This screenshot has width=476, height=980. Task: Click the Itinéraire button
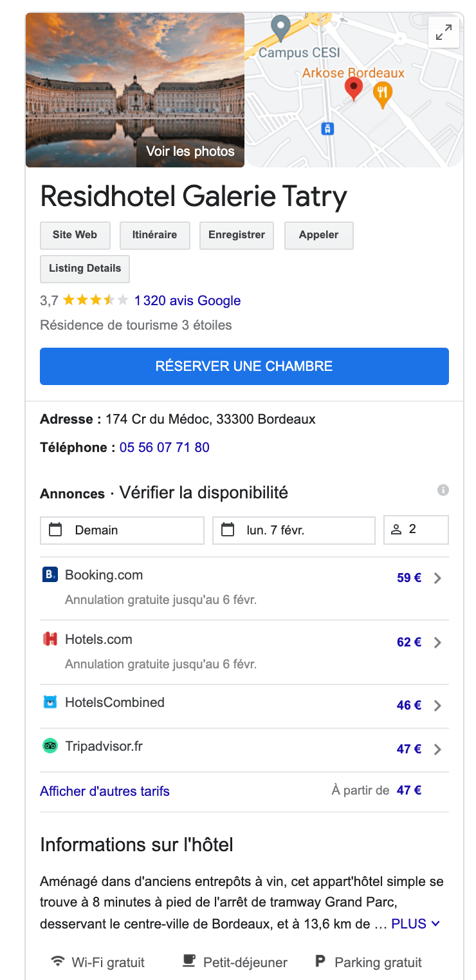click(x=154, y=235)
